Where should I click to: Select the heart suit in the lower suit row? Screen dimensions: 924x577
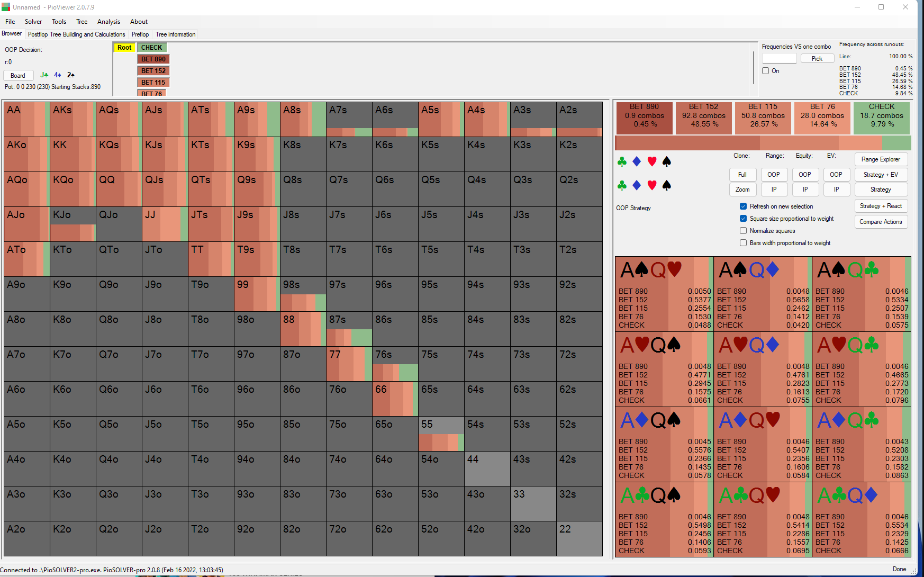click(x=652, y=185)
